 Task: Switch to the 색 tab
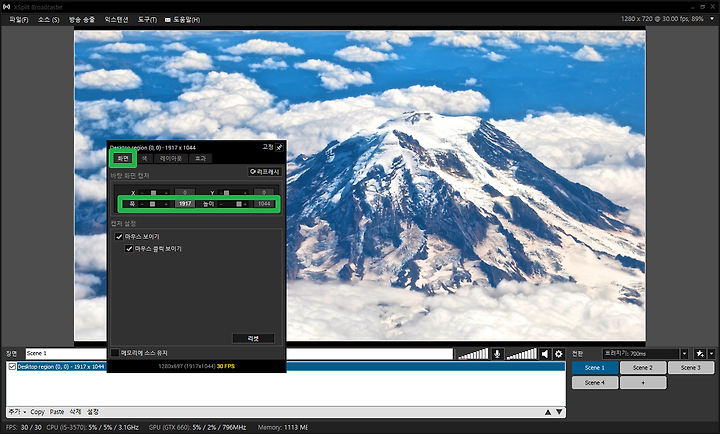click(x=144, y=158)
